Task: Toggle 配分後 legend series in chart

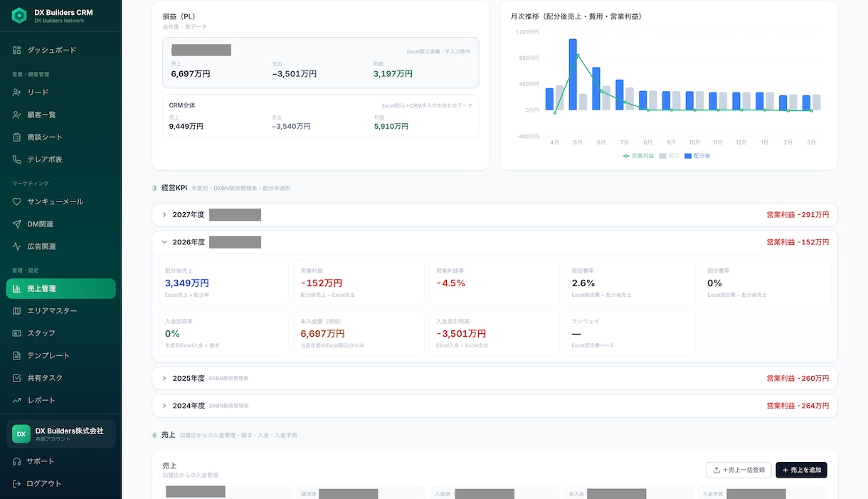Action: tap(697, 155)
